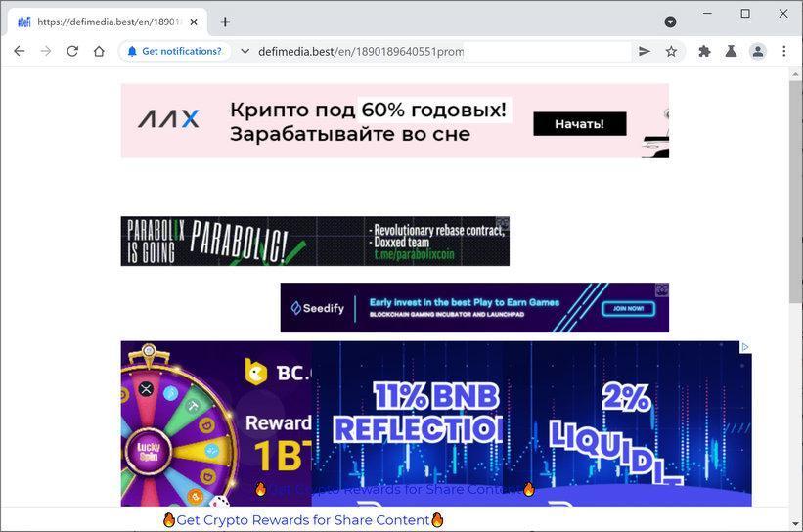Reload the page with refresh icon

(72, 51)
